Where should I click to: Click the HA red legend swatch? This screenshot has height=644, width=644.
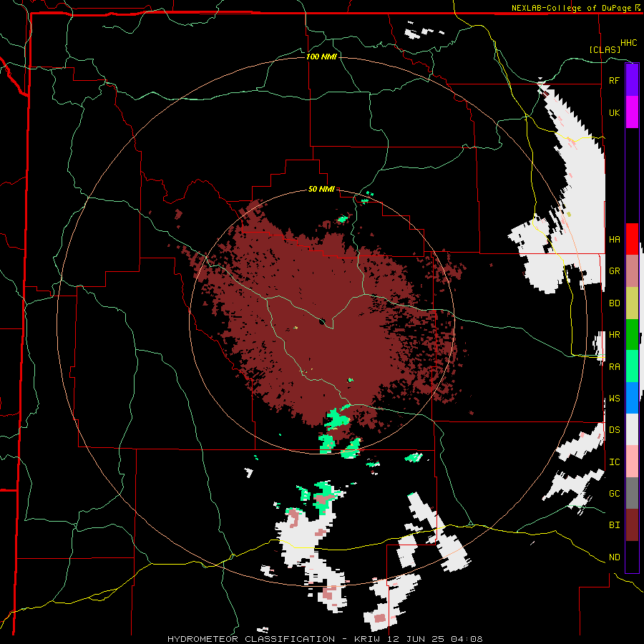(632, 239)
